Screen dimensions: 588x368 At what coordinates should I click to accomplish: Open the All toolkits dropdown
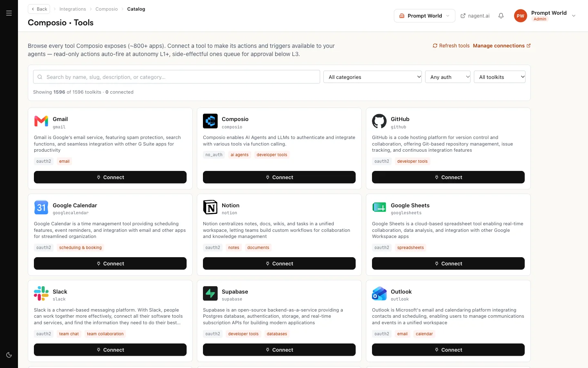pyautogui.click(x=500, y=77)
